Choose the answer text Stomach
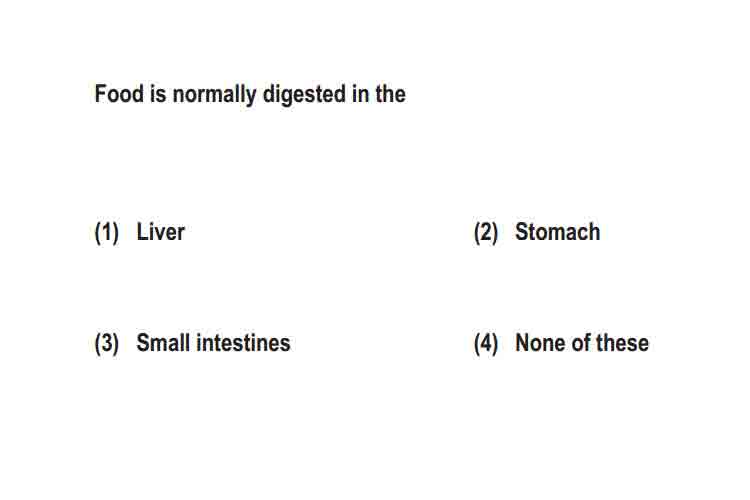 pyautogui.click(x=558, y=232)
